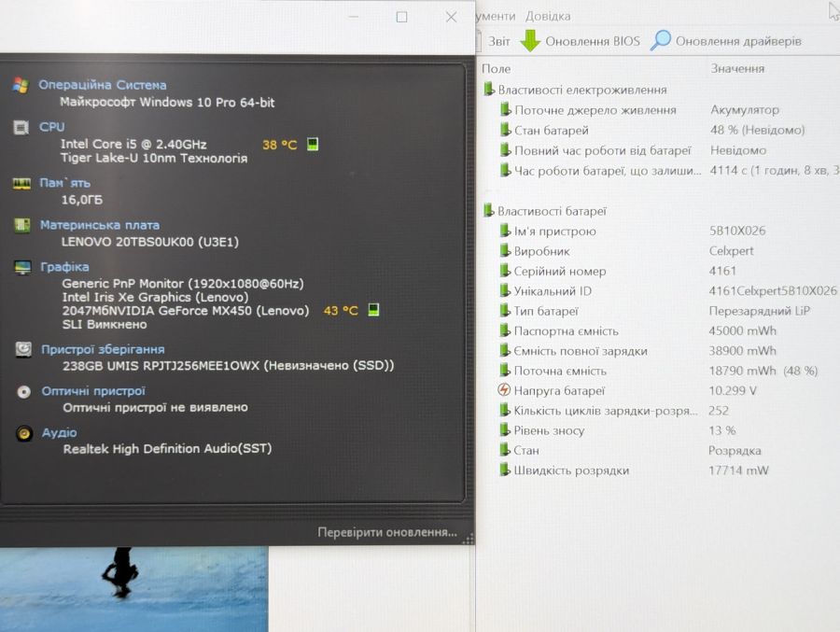Click the Поле column header
The width and height of the screenshot is (840, 632).
pyautogui.click(x=497, y=68)
